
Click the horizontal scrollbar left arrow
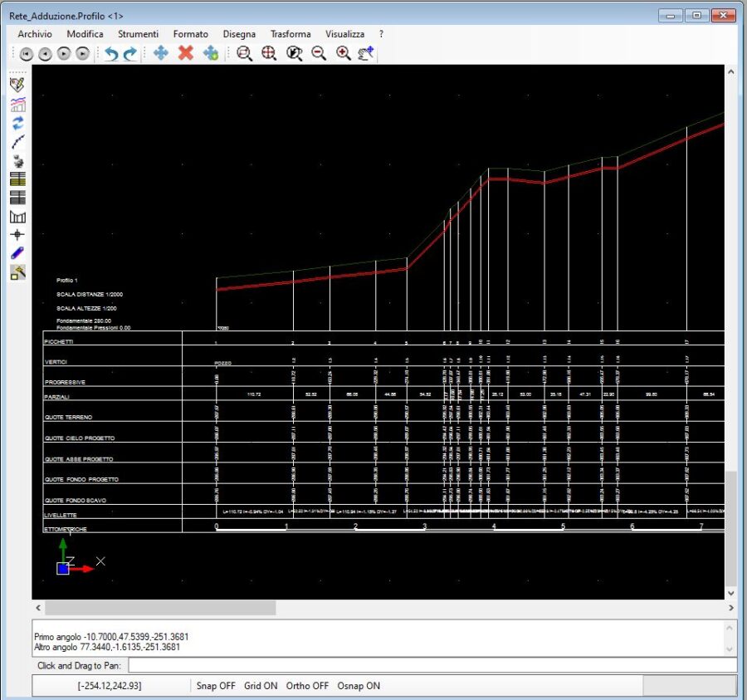38,608
